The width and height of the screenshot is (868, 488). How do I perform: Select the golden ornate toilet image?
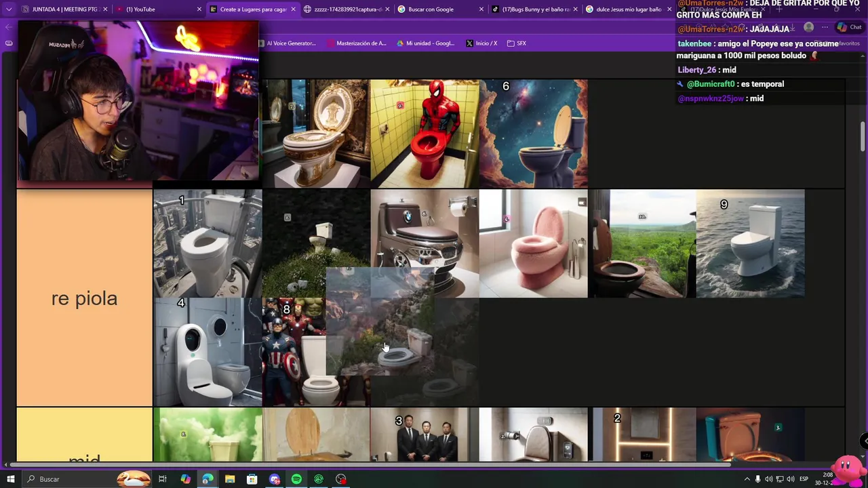tap(316, 134)
